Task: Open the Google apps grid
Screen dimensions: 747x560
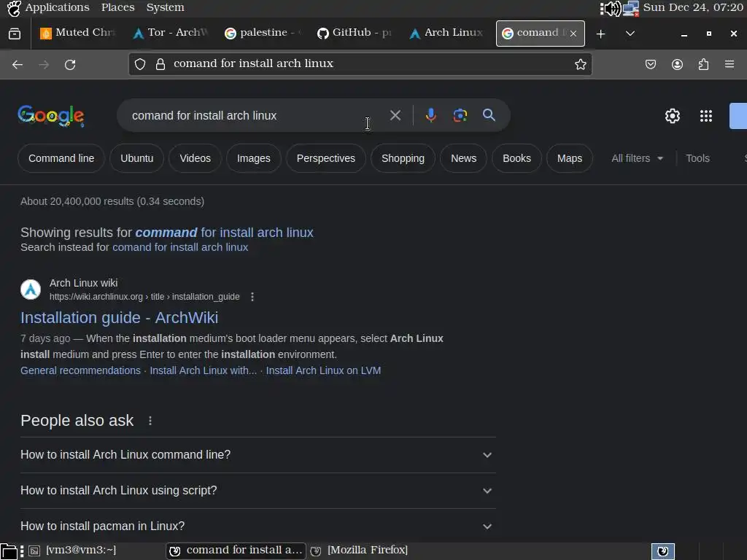Action: 706,116
